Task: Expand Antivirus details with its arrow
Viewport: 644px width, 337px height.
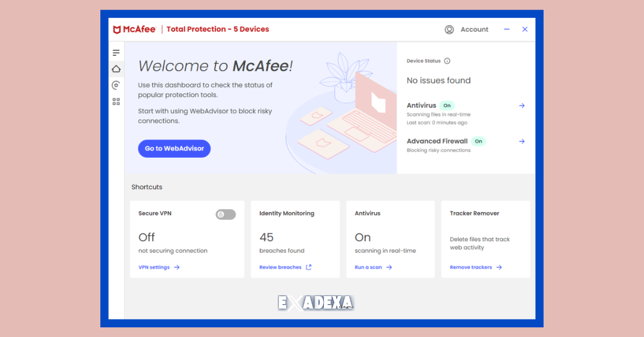Action: click(522, 105)
